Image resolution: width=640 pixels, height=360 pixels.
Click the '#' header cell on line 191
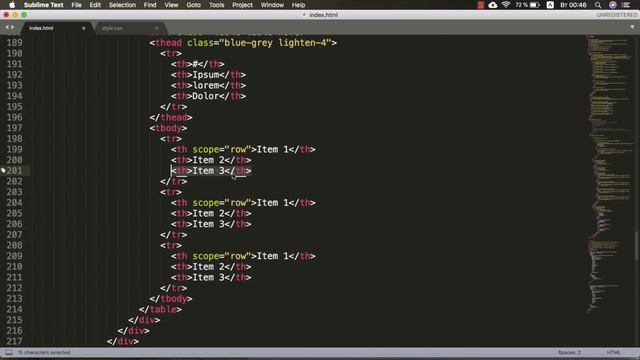click(195, 64)
